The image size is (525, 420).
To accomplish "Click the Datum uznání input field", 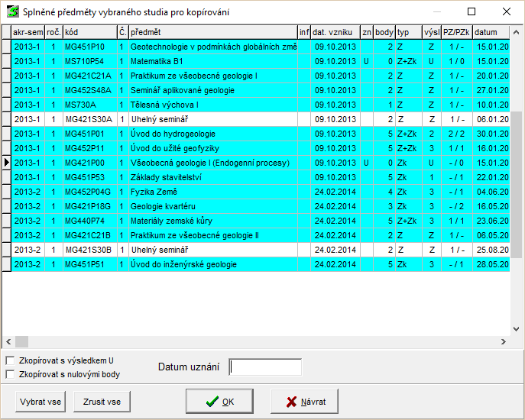I will 265,367.
